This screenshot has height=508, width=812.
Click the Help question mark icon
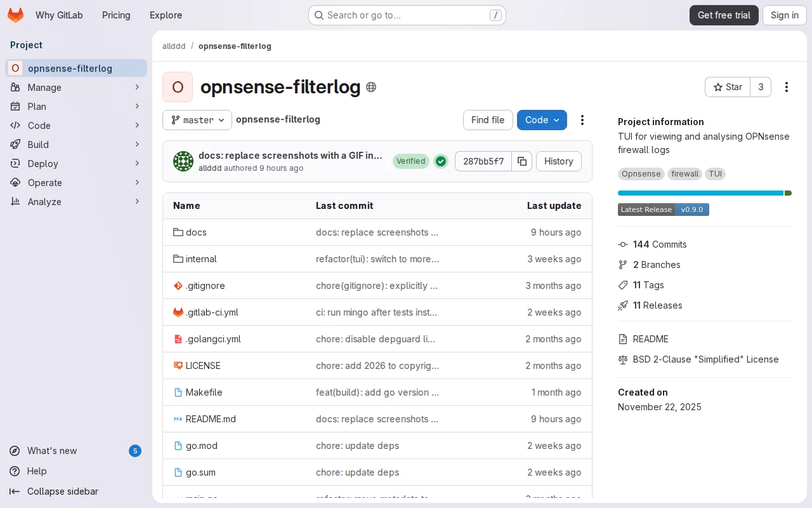(15, 471)
